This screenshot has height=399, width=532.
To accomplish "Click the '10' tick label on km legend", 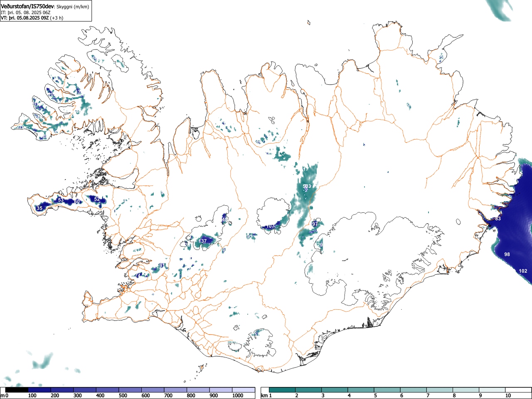I will (x=508, y=396).
